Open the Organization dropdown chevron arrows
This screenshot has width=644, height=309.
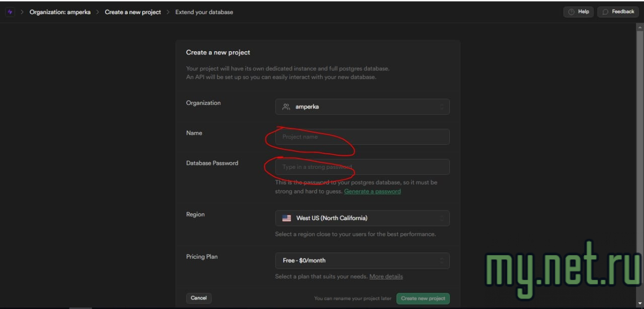click(x=442, y=107)
